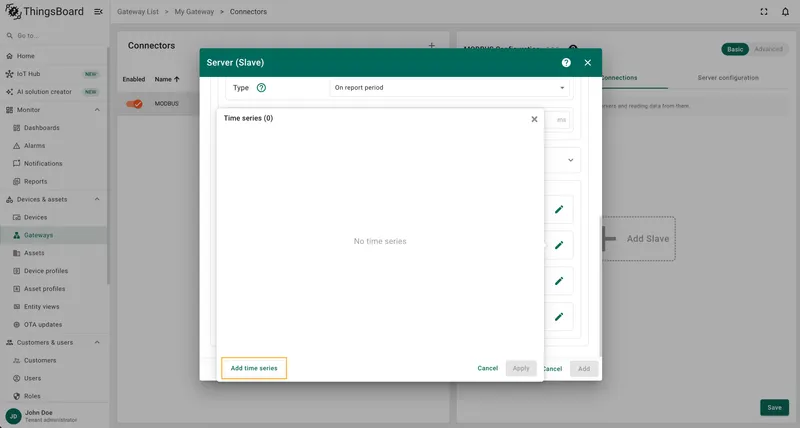800x428 pixels.
Task: Open Reports in sidebar
Action: (x=54, y=181)
